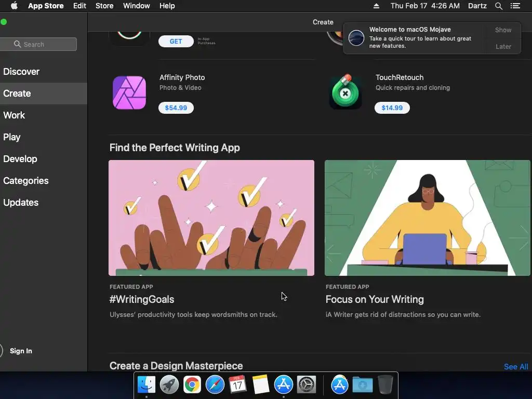Click the GET button
The height and width of the screenshot is (399, 532).
pyautogui.click(x=176, y=42)
